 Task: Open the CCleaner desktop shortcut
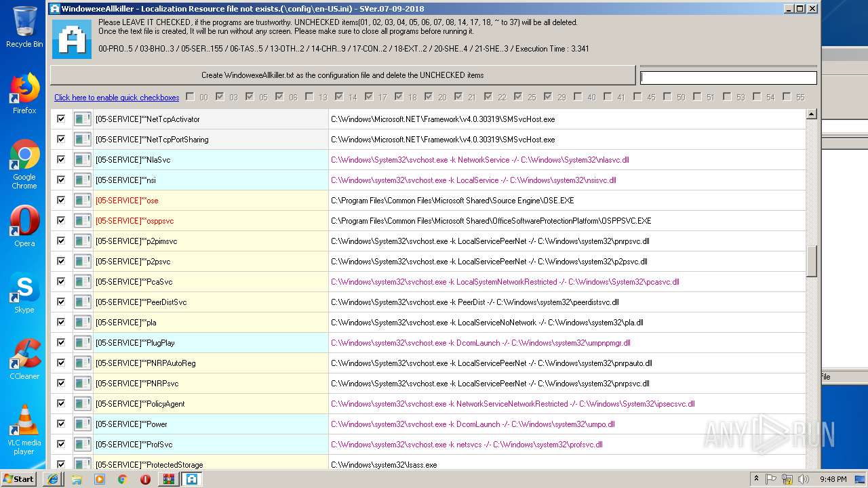[x=24, y=359]
